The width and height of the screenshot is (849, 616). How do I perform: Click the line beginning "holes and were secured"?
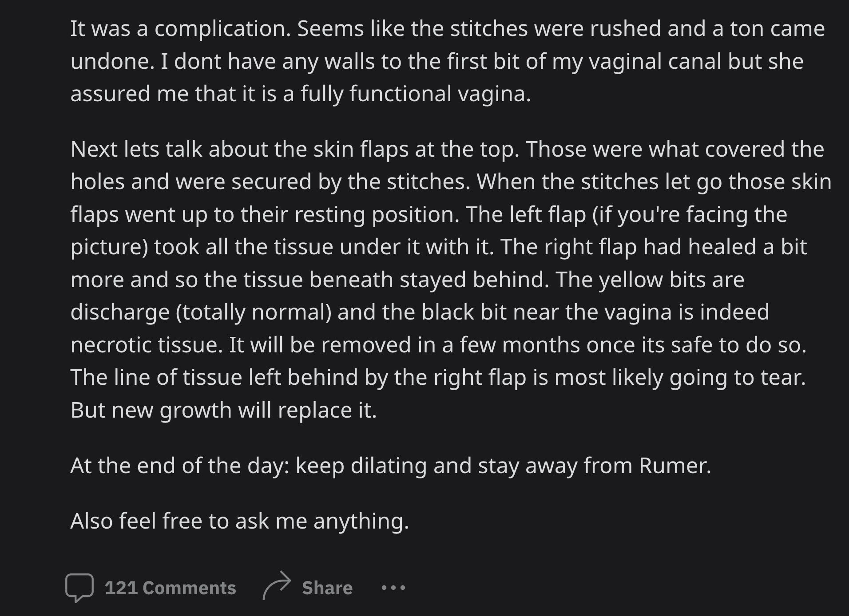point(450,182)
